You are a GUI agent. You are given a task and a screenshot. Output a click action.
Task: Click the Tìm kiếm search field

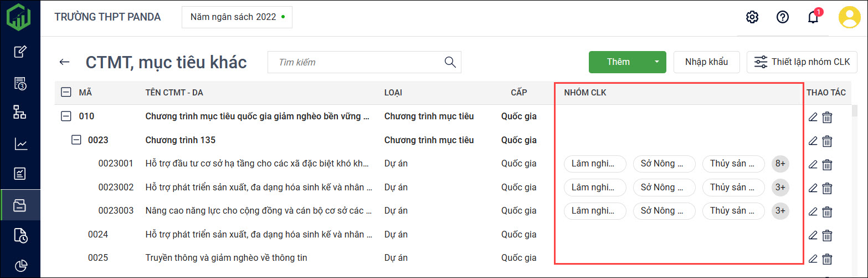point(357,62)
